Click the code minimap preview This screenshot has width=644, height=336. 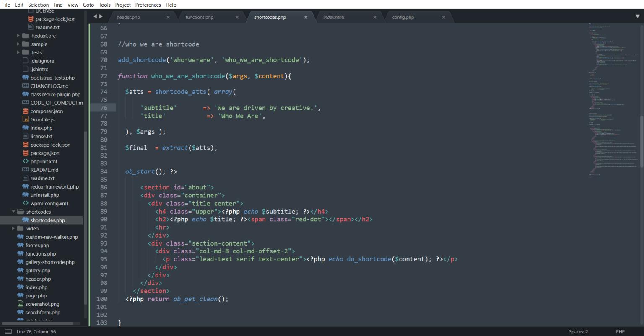tap(613, 101)
